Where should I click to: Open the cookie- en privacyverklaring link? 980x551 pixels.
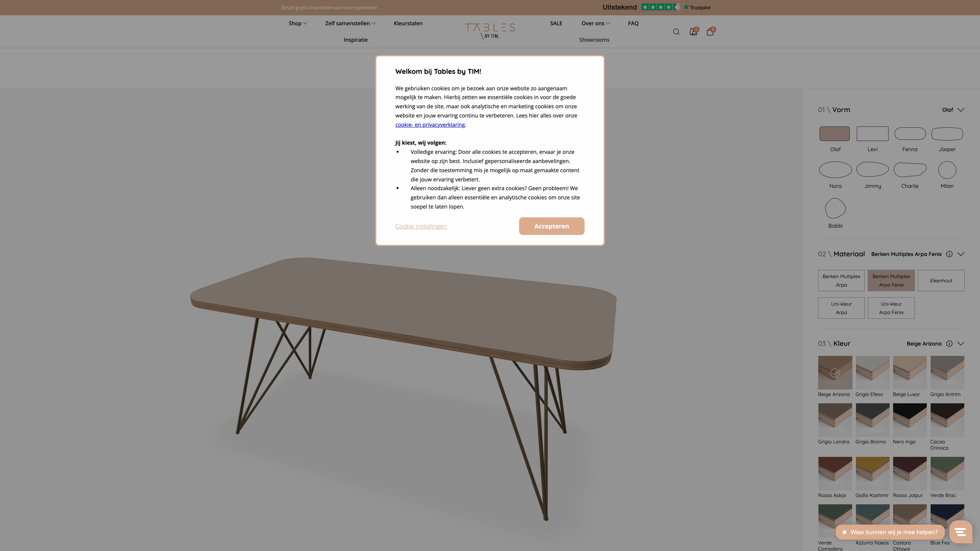(x=430, y=124)
